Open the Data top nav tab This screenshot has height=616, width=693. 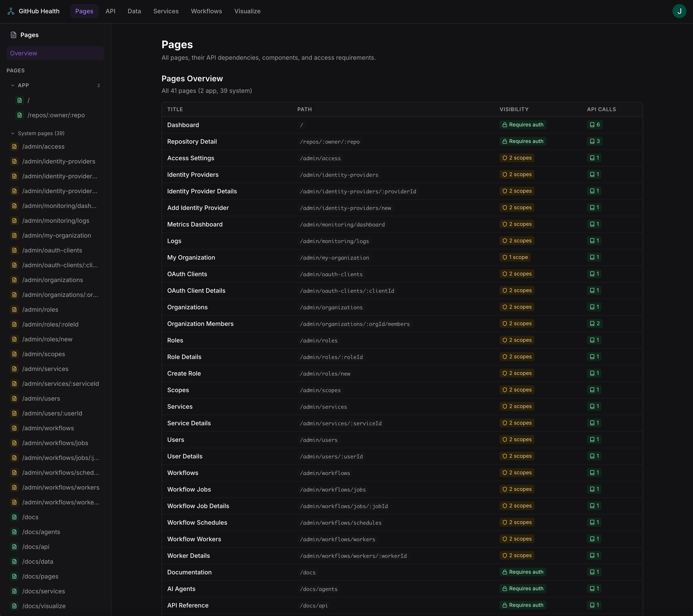point(134,11)
